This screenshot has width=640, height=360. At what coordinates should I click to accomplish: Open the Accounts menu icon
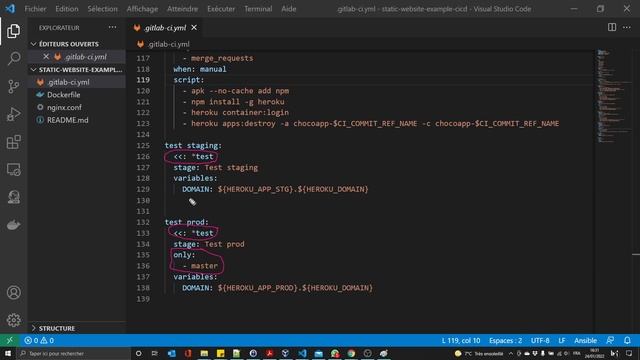[x=13, y=292]
